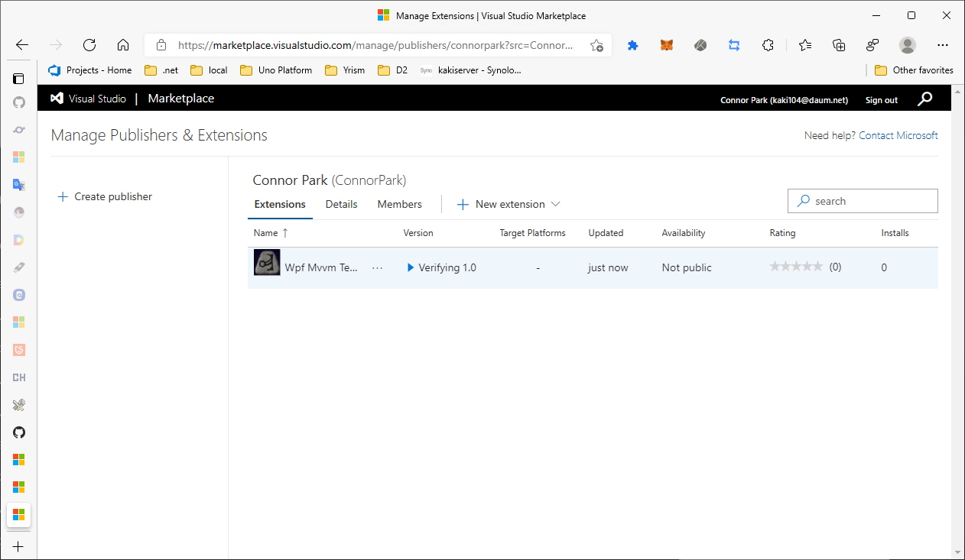965x560 pixels.
Task: Open the MetaMask fox extension
Action: pos(667,45)
